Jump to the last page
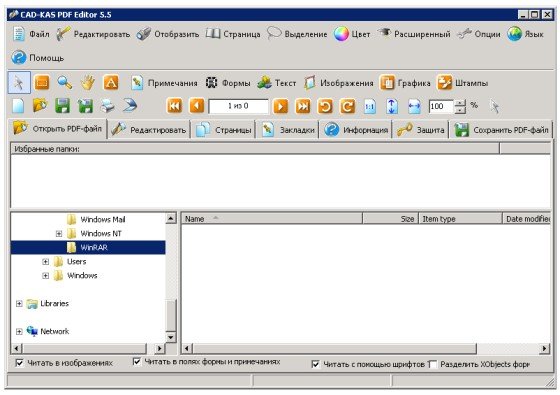 click(x=303, y=106)
